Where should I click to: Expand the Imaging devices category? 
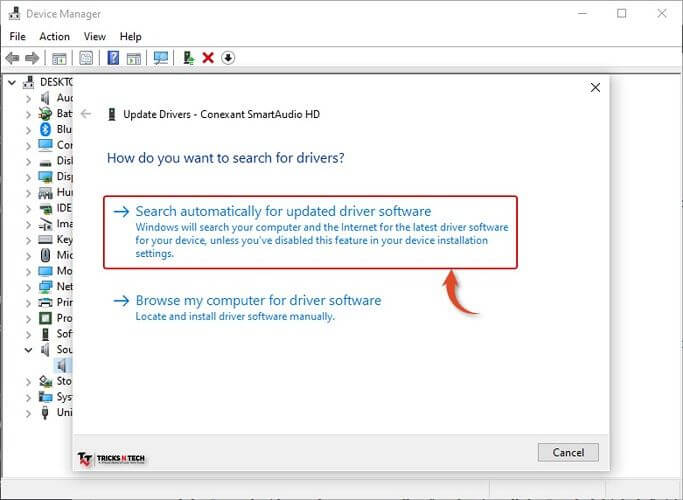[28, 224]
